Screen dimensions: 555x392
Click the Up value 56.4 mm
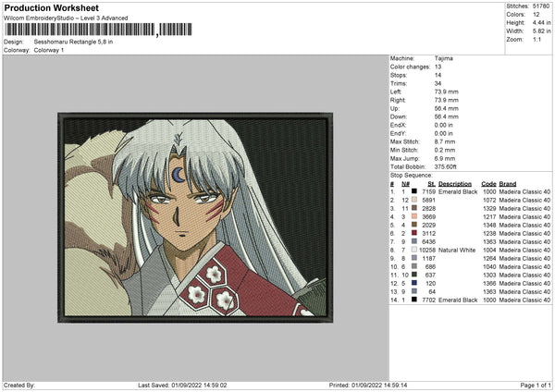447,108
